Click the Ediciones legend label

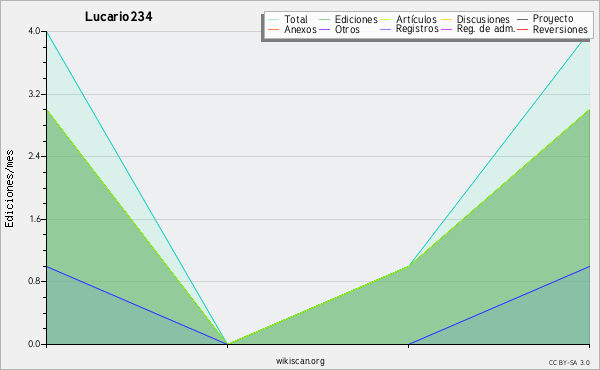[x=356, y=19]
